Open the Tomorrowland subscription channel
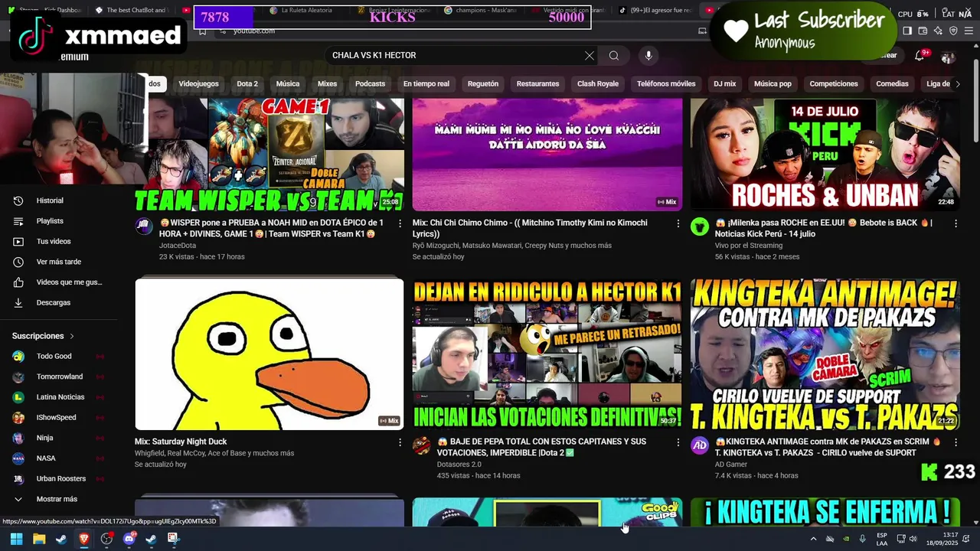 [58, 377]
